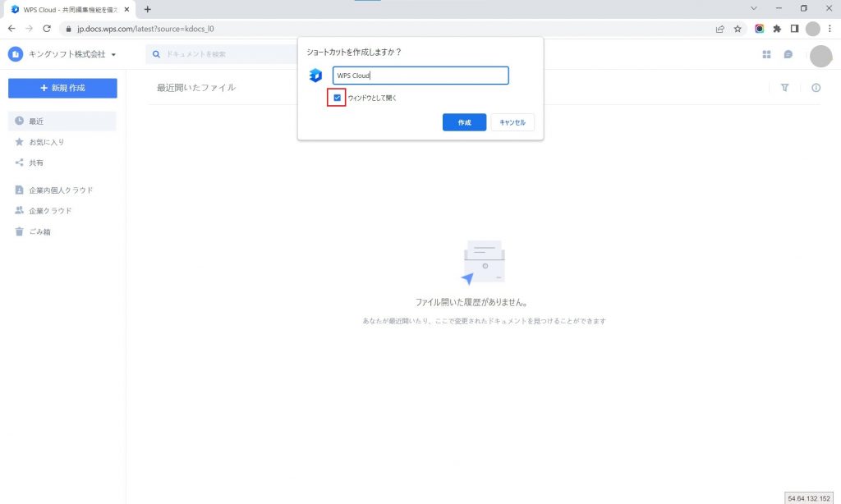Click the キャンセル button in the dialog

pos(512,122)
